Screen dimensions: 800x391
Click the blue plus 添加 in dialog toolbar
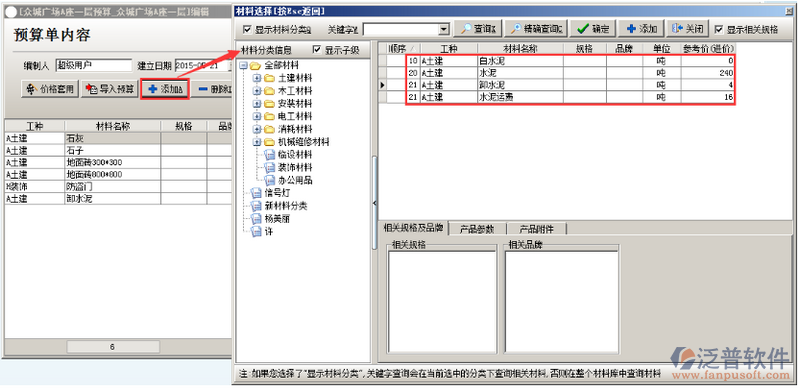coord(641,29)
